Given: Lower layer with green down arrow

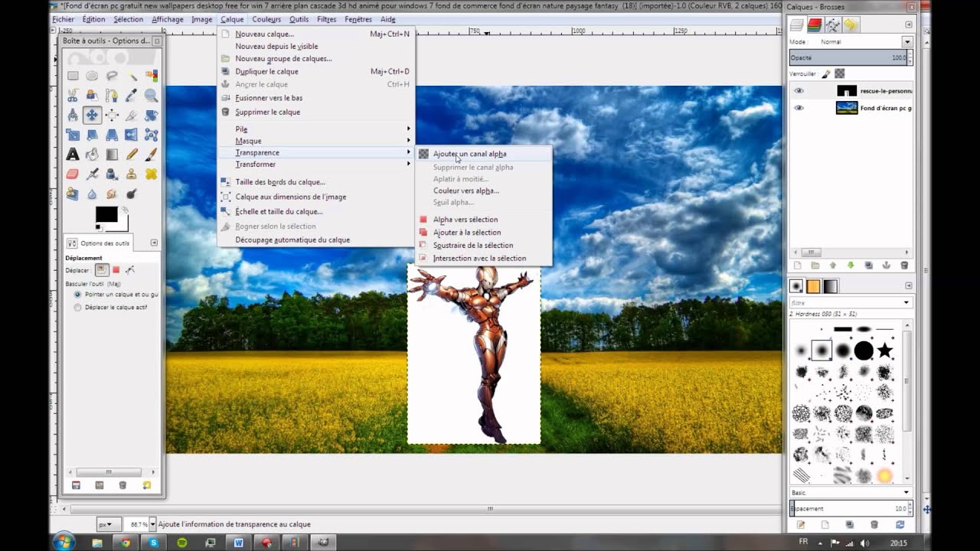Looking at the screenshot, I should 851,266.
